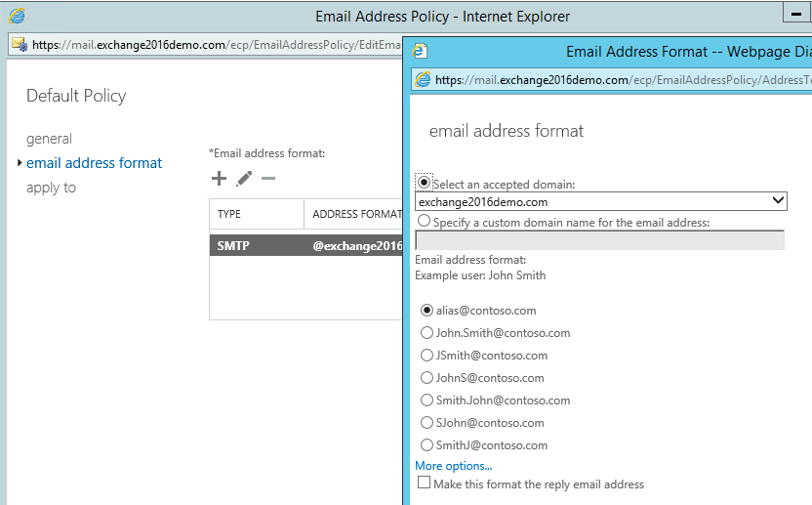Add a new email address format

(219, 179)
